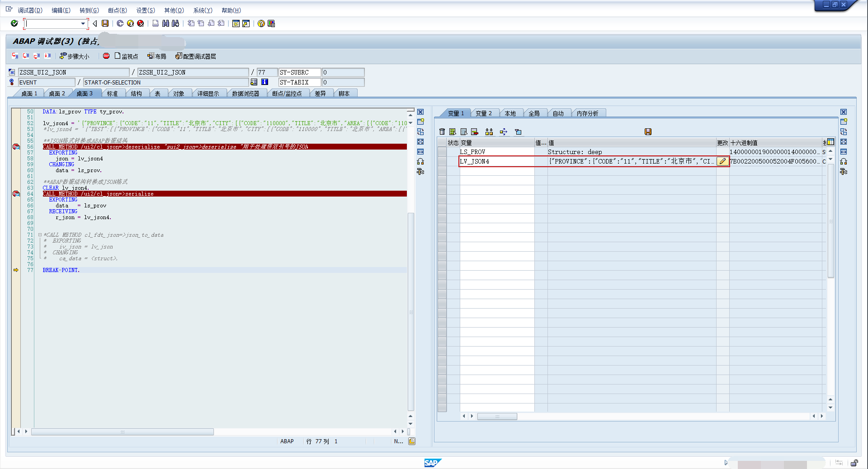The height and width of the screenshot is (469, 868).
Task: Close the variables tool with X icon
Action: pos(844,112)
